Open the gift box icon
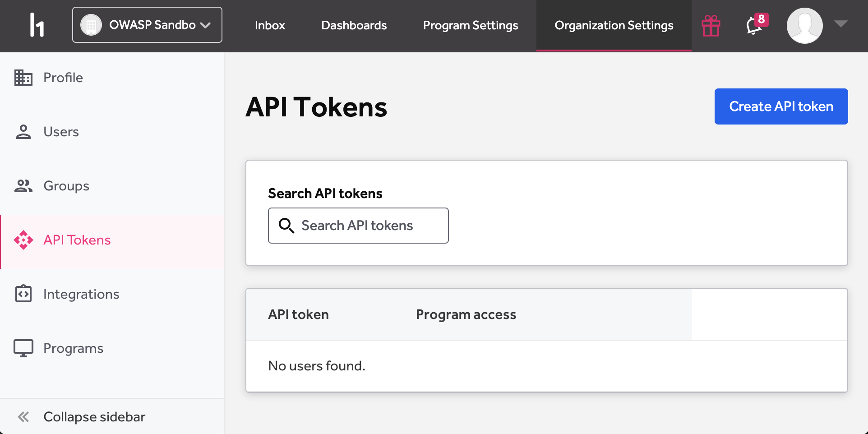Screen dimensions: 868x434 click(711, 25)
